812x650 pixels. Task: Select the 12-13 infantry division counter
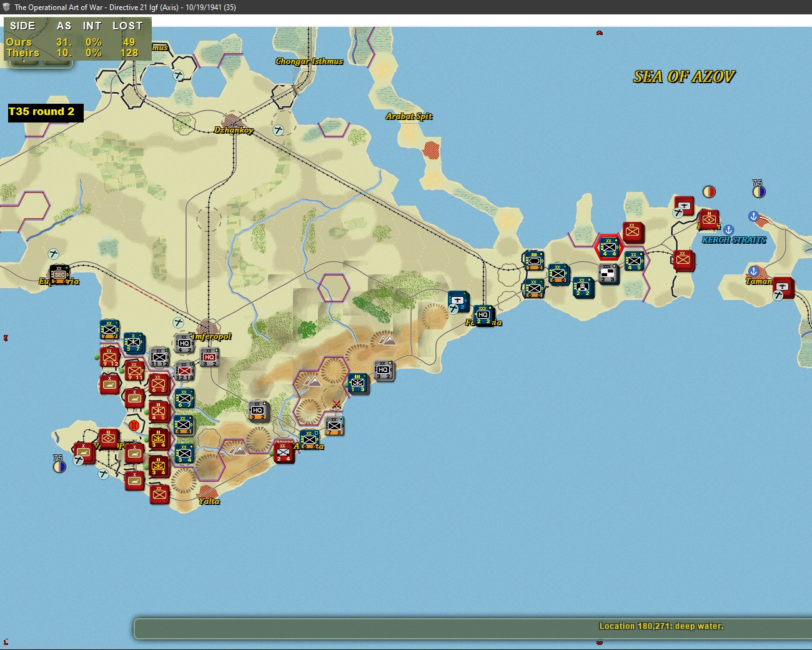[184, 371]
